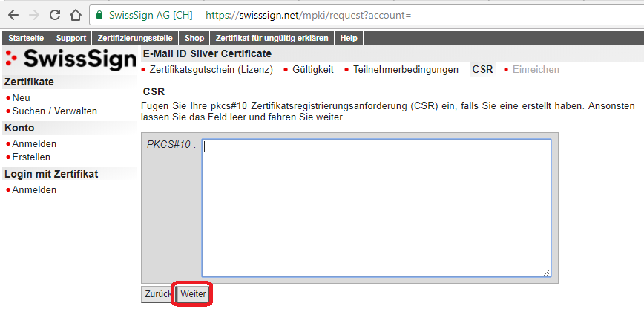
Task: Go to Teilnehmerbedingungen step
Action: [x=406, y=70]
